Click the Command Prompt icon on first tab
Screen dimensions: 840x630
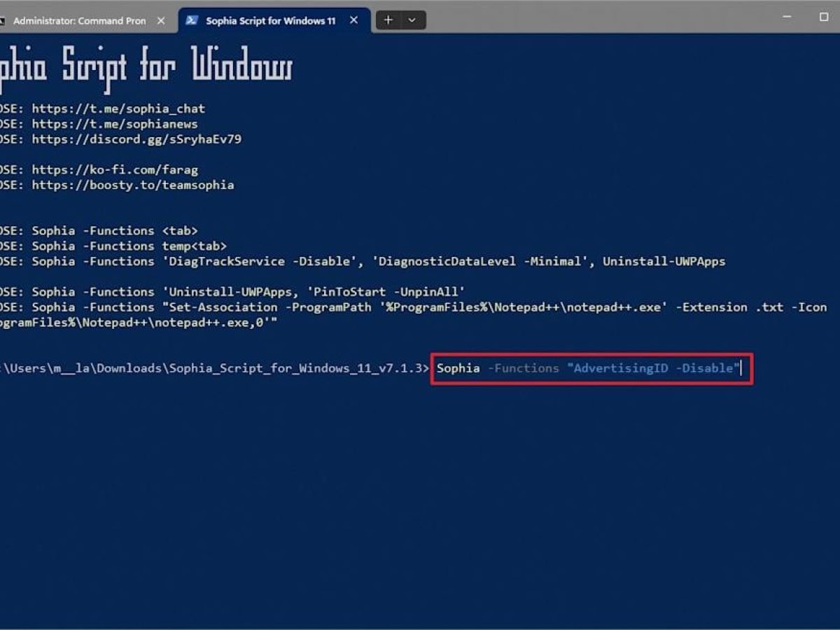(x=3, y=21)
